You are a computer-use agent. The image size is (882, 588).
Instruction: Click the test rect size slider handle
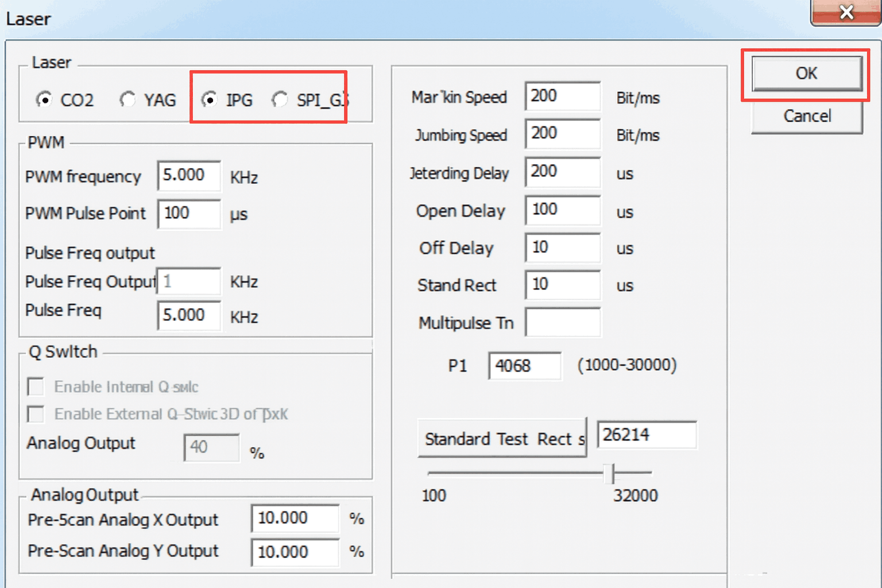[612, 473]
